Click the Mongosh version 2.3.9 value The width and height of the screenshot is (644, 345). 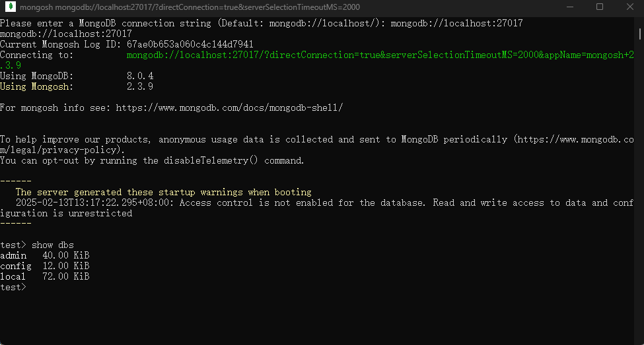pyautogui.click(x=139, y=87)
